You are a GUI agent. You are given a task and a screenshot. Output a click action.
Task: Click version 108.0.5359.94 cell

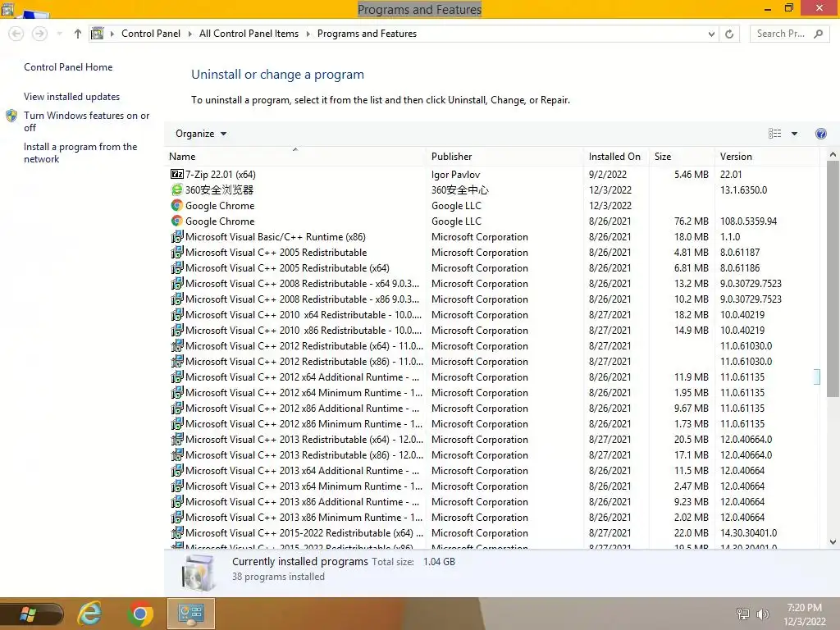[x=748, y=221]
